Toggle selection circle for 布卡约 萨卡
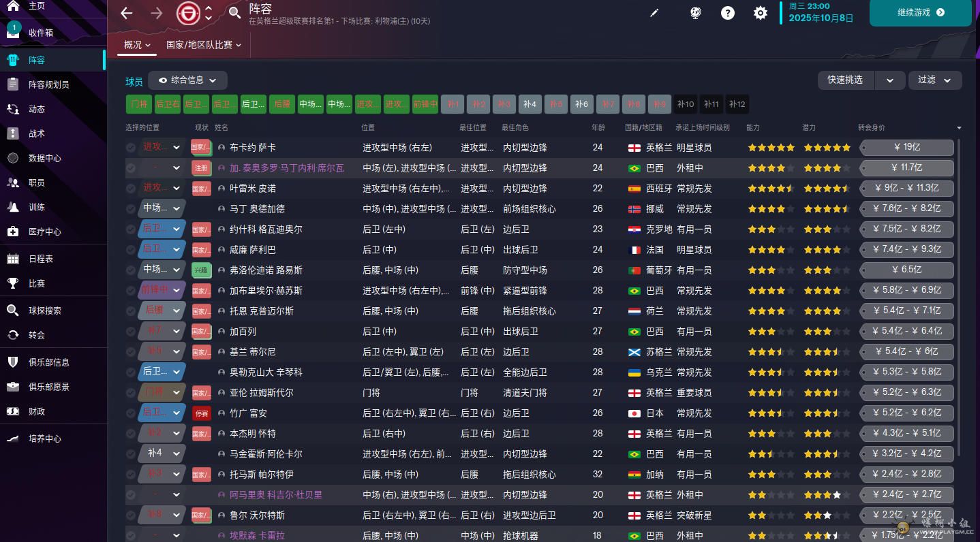 (x=131, y=148)
